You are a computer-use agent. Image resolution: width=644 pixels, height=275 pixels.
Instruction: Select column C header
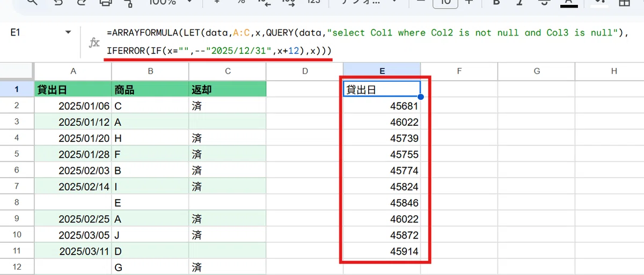tap(228, 70)
